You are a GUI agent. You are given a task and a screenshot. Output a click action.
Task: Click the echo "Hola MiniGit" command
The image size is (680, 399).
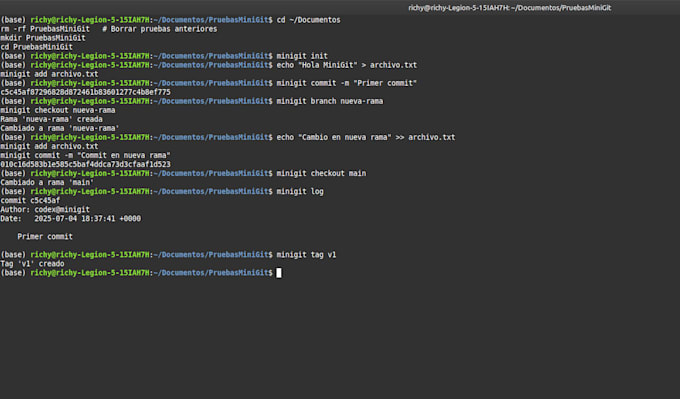coord(347,65)
